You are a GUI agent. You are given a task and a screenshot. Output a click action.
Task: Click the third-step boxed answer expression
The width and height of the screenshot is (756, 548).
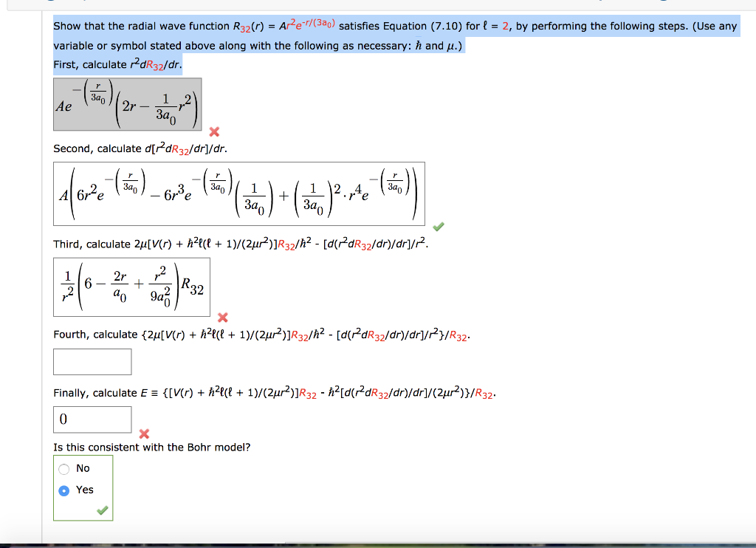coord(131,287)
